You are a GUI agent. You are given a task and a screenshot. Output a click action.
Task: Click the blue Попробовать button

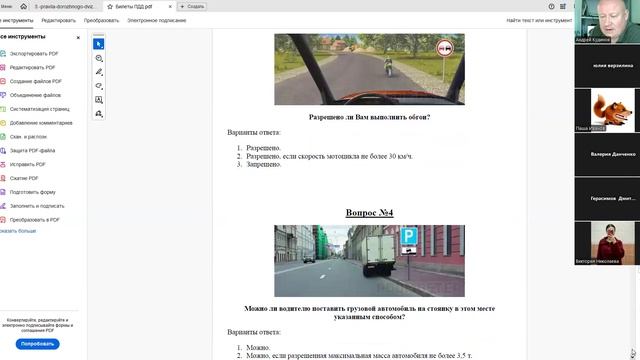[x=38, y=344]
